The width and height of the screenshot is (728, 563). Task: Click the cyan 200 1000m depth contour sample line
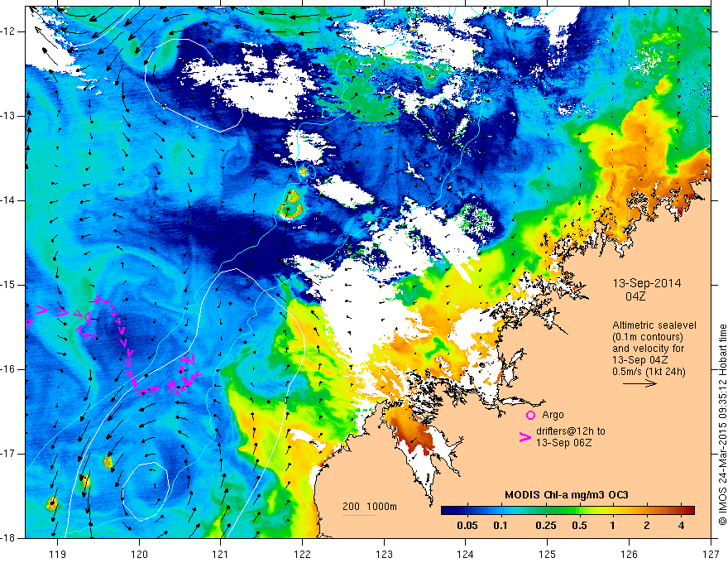coord(359,515)
